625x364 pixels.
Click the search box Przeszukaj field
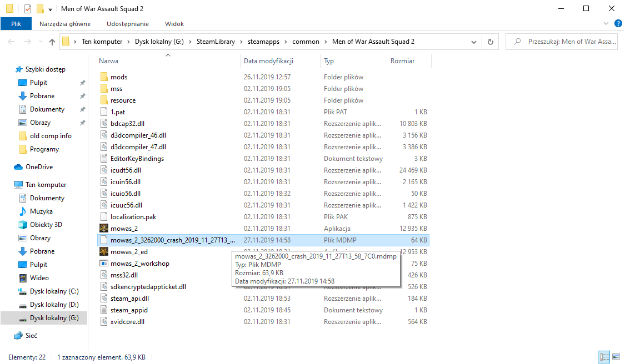tap(562, 42)
